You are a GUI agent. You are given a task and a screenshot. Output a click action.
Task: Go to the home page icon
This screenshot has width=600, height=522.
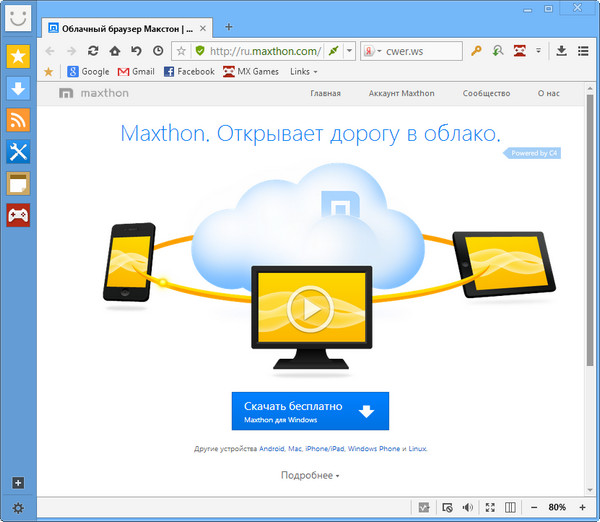[115, 50]
